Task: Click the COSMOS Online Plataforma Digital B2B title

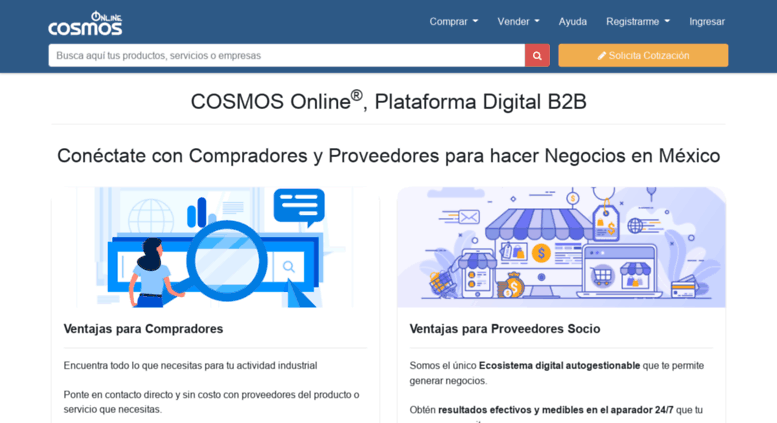Action: [x=388, y=101]
